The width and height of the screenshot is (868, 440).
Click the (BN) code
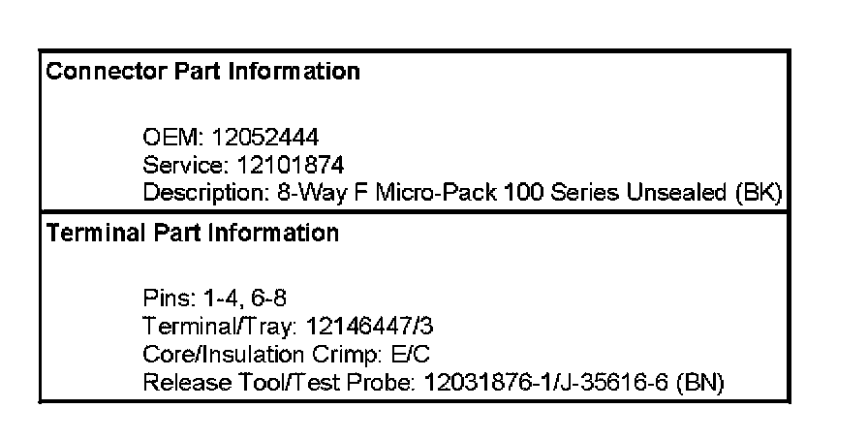click(x=703, y=382)
